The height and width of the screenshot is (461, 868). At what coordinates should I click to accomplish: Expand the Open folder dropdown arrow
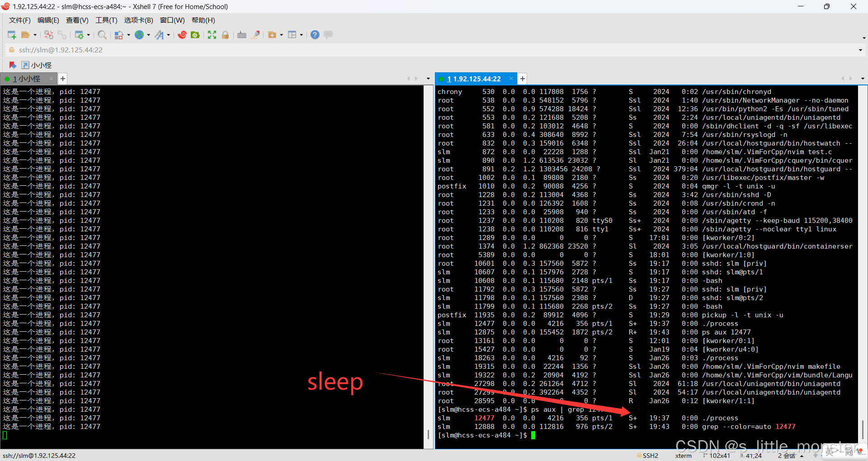click(x=35, y=35)
